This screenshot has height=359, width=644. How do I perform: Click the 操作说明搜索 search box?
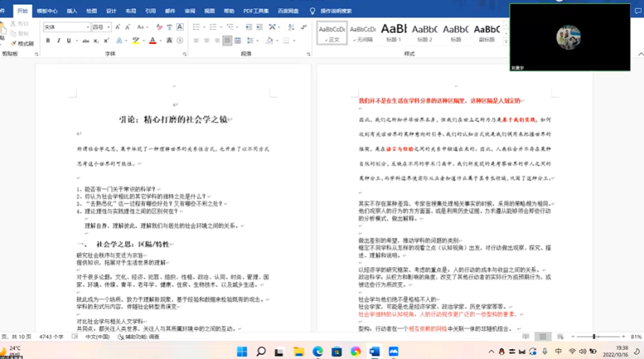point(336,11)
